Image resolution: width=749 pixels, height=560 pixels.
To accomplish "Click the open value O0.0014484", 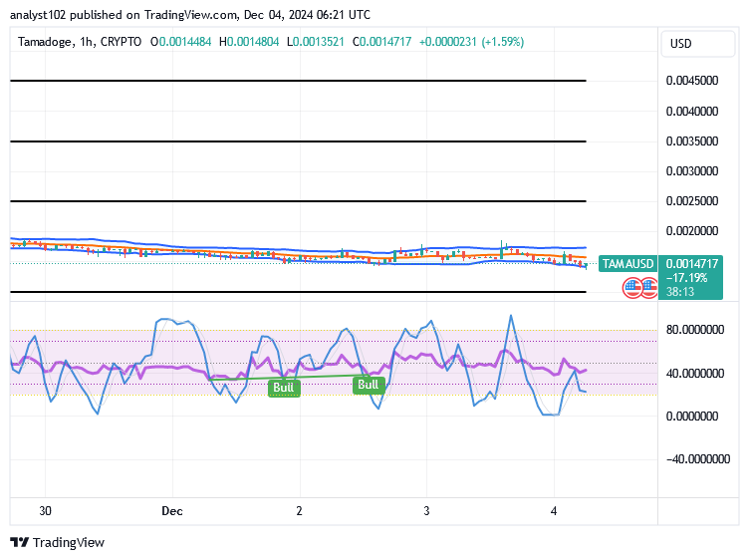I will coord(180,42).
